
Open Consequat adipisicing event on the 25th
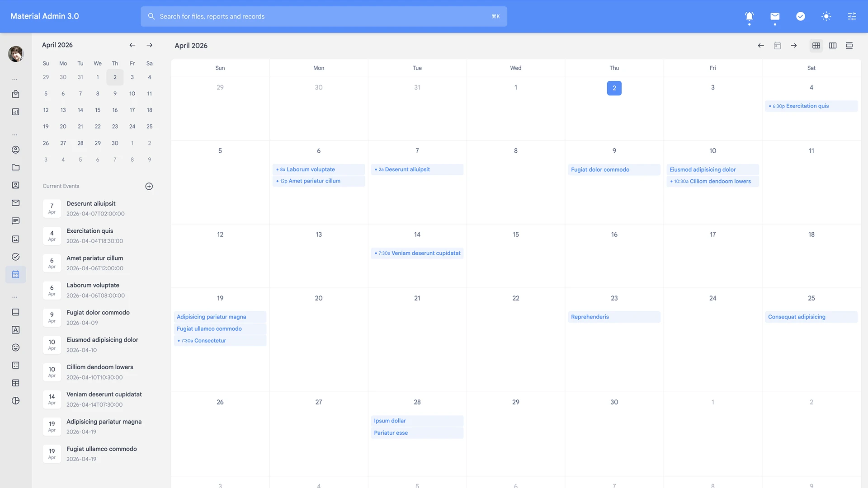coord(811,317)
